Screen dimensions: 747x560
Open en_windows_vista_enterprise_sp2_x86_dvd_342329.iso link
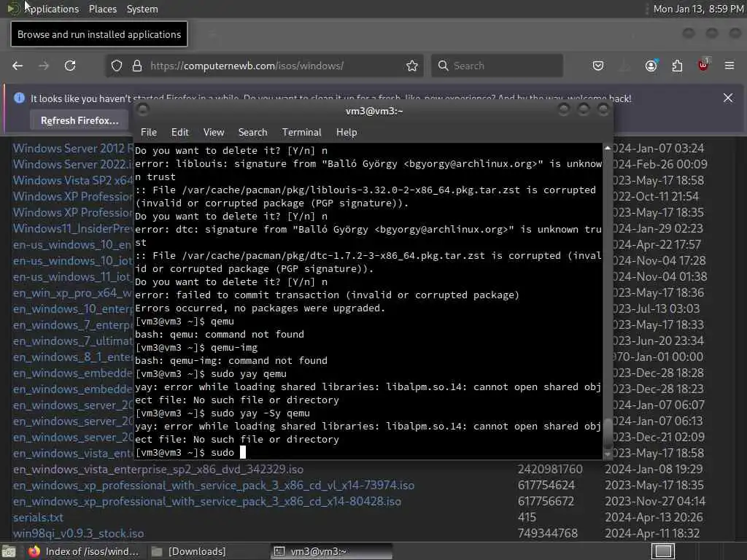point(158,470)
